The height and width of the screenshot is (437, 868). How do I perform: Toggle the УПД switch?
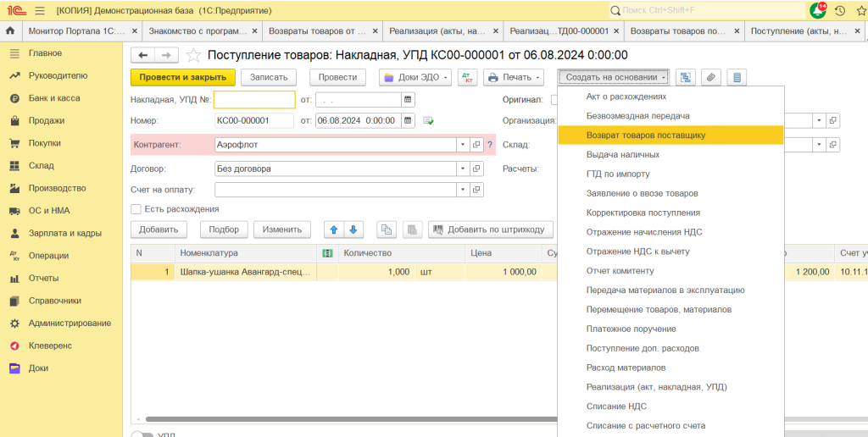point(142,434)
